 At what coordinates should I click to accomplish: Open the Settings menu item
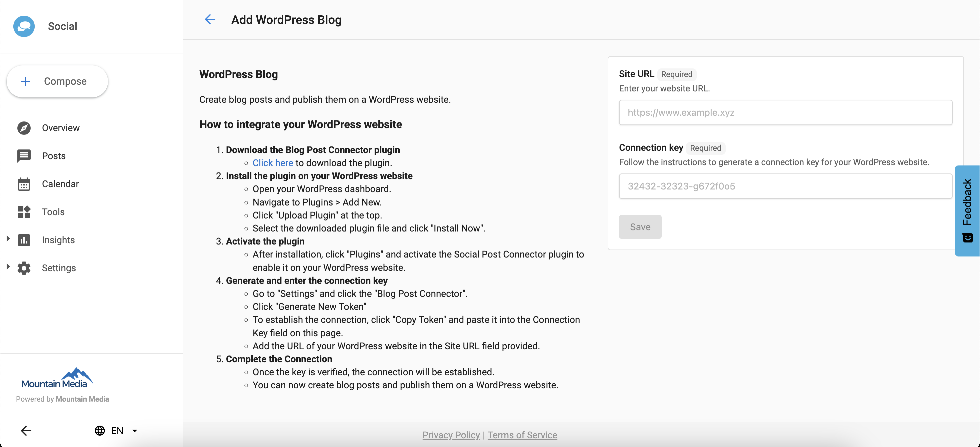point(59,268)
